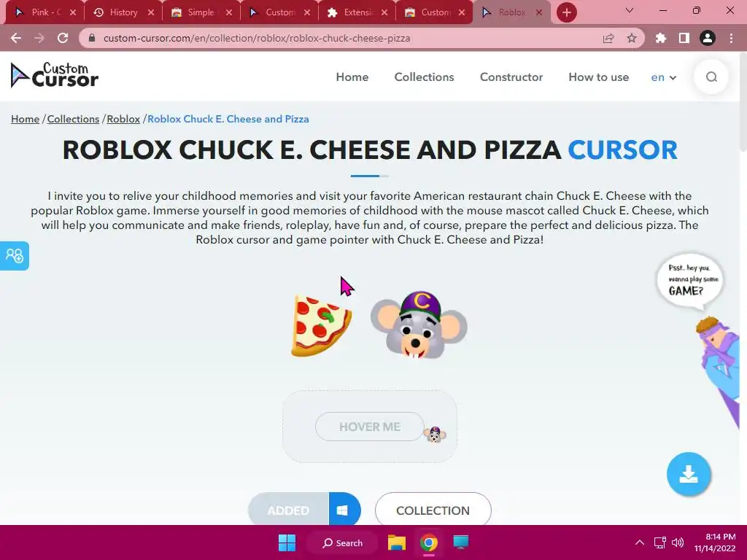747x560 pixels.
Task: Click the HOVER ME button
Action: tap(370, 427)
